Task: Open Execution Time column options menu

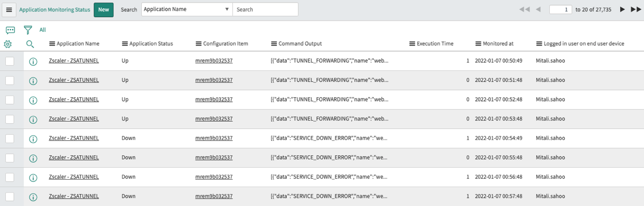Action: tap(412, 44)
